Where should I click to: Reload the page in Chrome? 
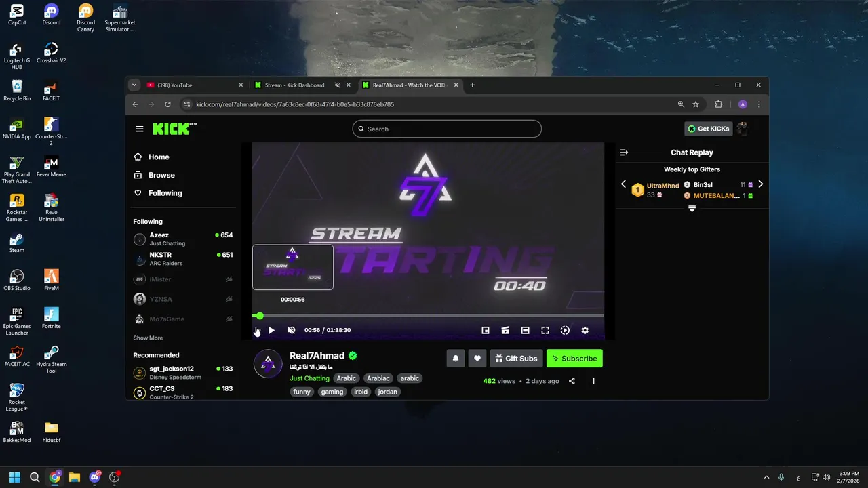(x=167, y=104)
